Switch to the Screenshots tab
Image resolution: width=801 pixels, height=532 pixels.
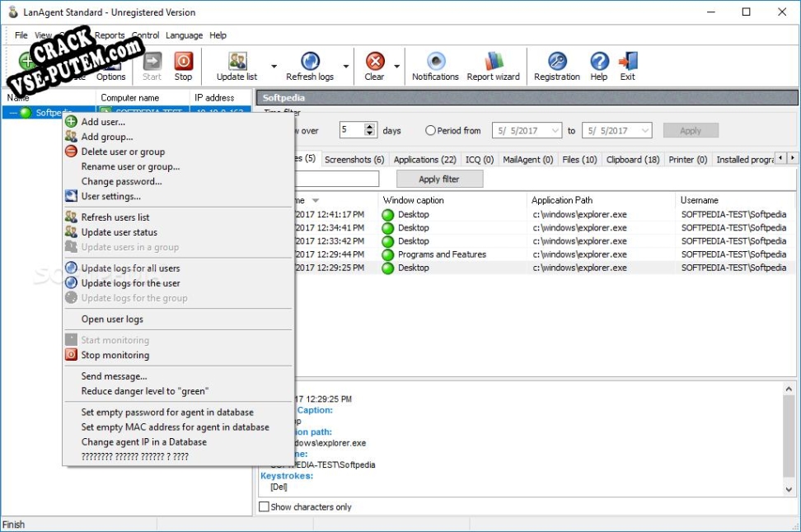pos(354,160)
